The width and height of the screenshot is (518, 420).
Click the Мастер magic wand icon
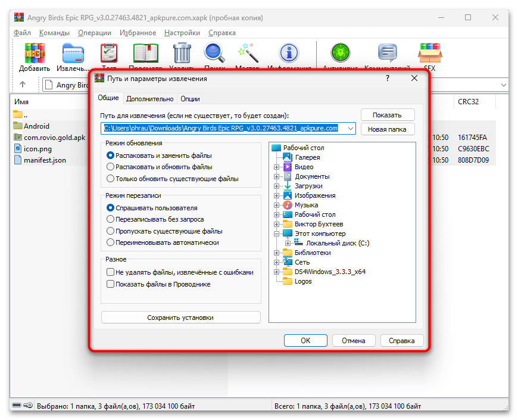pyautogui.click(x=248, y=53)
